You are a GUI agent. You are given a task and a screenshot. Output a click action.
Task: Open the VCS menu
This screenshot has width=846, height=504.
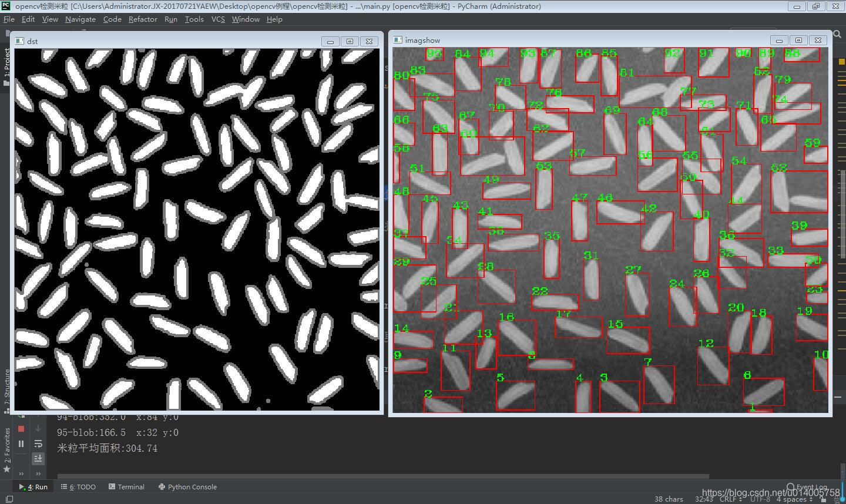(218, 19)
